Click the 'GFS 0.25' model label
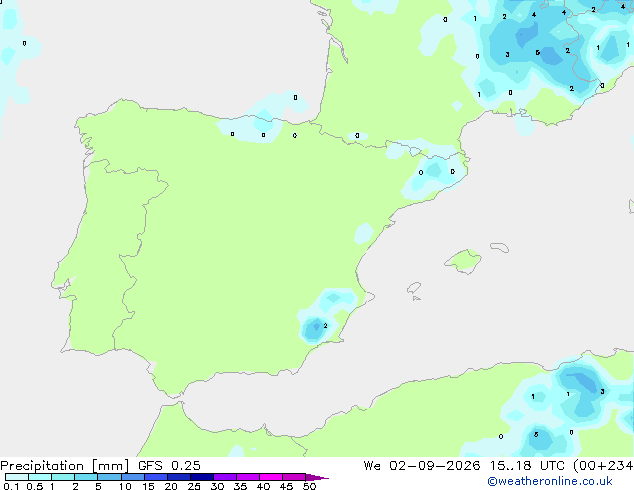Screen dimensions: 634x490 point(169,466)
